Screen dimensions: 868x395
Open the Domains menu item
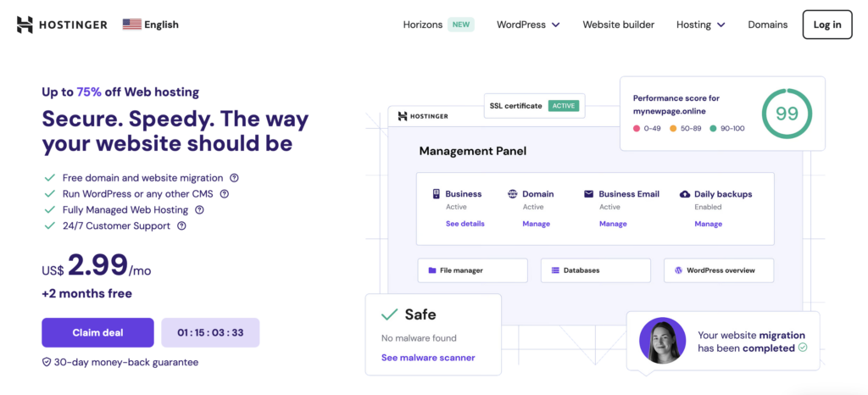tap(768, 25)
